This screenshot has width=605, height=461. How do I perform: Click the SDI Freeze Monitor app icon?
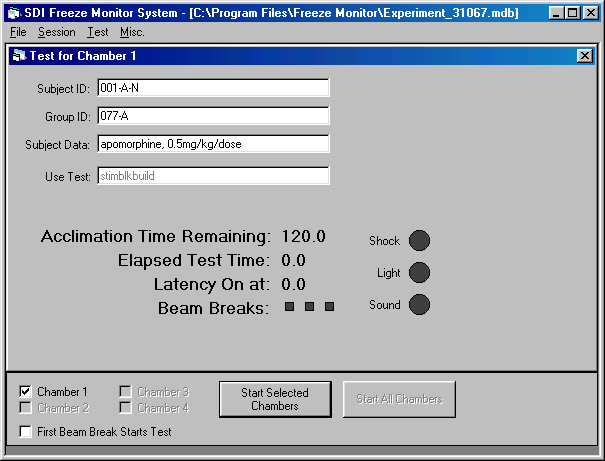(x=13, y=13)
